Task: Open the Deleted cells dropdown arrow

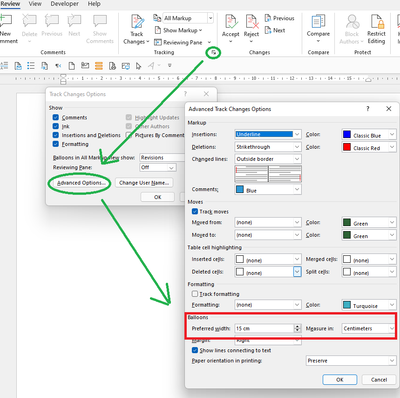Action: pyautogui.click(x=297, y=272)
